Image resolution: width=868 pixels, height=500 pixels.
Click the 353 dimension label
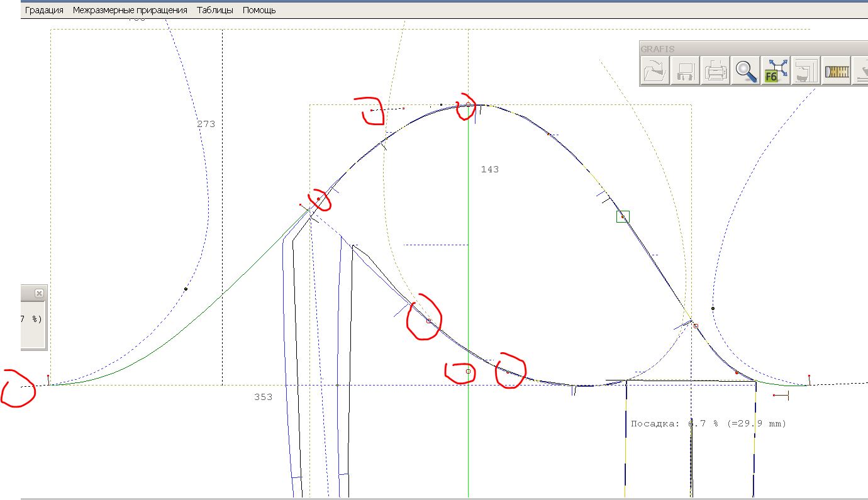click(263, 397)
